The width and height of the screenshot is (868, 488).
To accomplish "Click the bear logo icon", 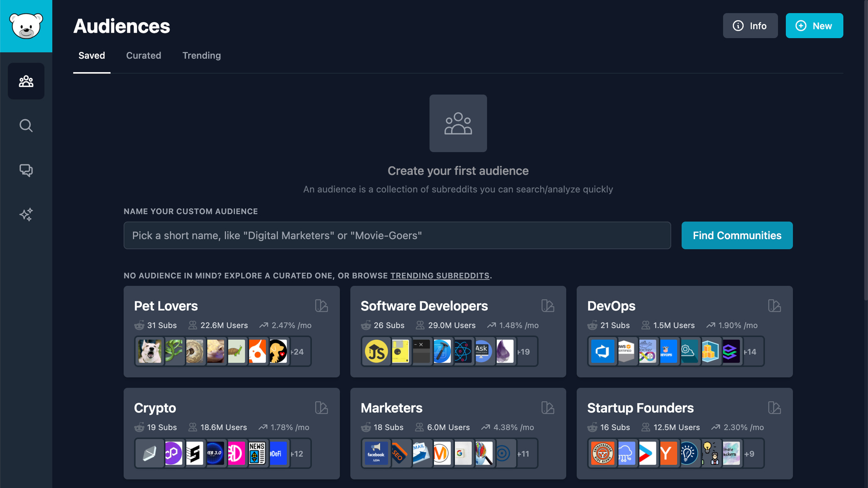I will click(x=26, y=26).
